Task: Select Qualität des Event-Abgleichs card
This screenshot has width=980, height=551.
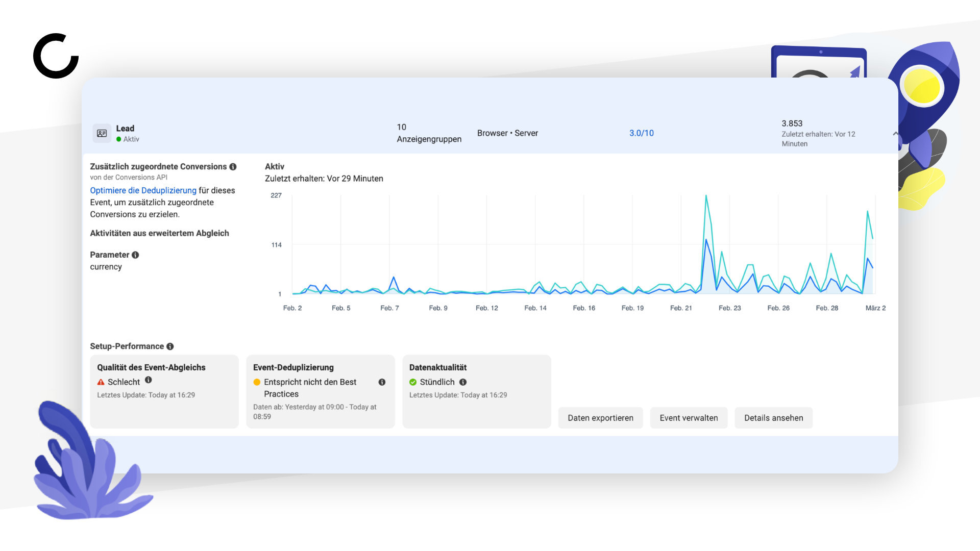Action: (x=164, y=391)
